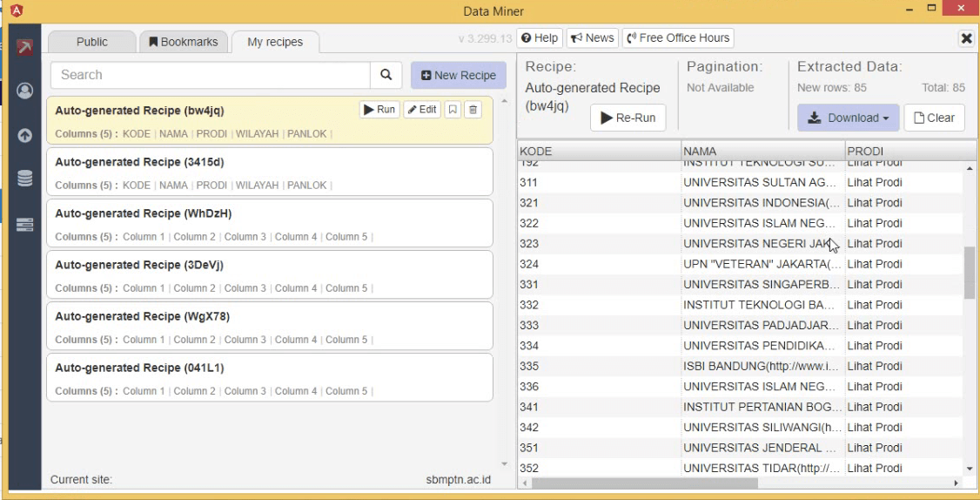This screenshot has height=500, width=980.
Task: Clear the extracted data
Action: pos(935,118)
